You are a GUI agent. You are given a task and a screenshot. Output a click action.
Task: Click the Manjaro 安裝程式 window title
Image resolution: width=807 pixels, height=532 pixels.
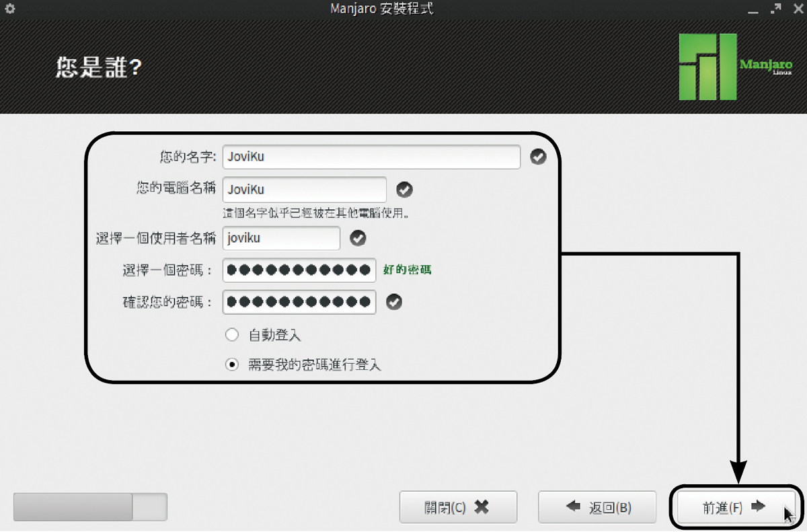pos(382,9)
